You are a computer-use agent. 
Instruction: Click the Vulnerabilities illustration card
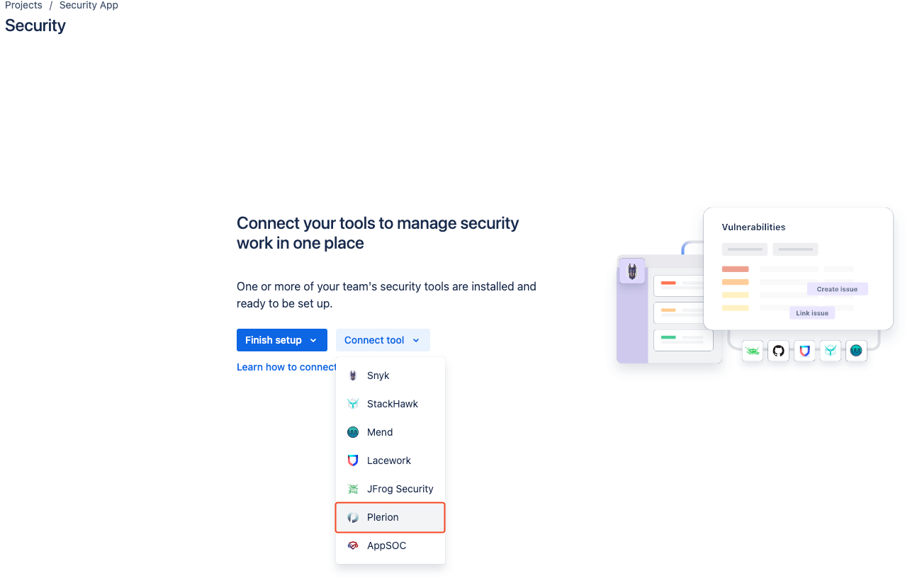tap(798, 268)
